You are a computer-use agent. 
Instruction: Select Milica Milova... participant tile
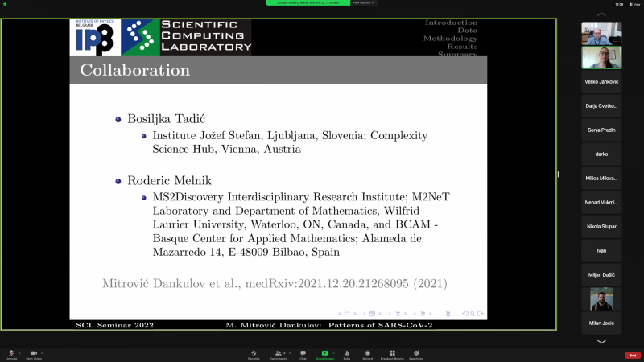[601, 179]
